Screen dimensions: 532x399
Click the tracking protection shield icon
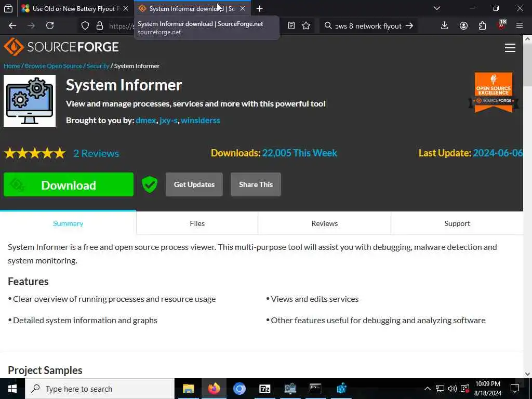click(85, 26)
